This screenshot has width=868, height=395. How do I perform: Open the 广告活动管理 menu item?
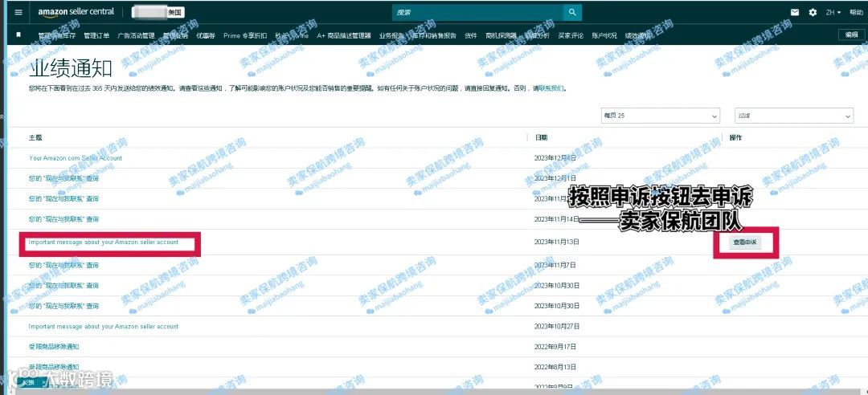(x=136, y=36)
